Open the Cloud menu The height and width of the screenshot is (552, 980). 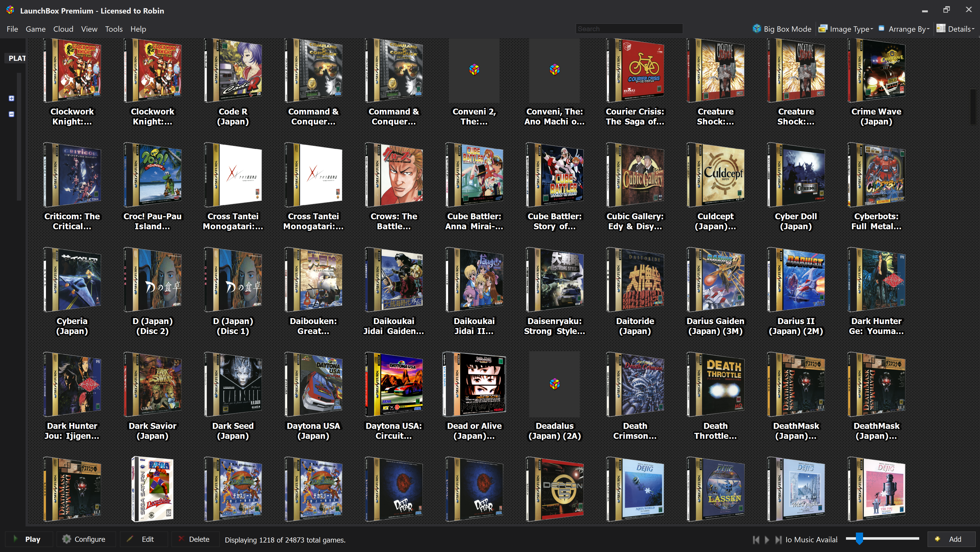coord(63,29)
